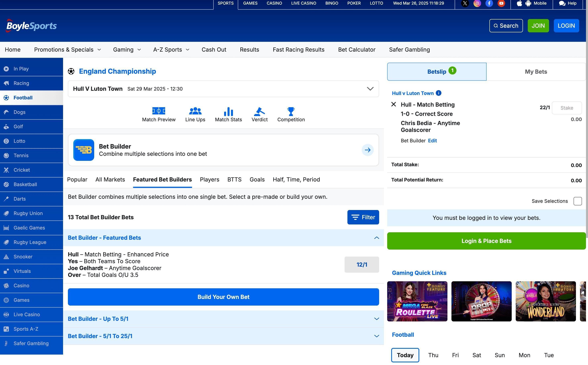
Task: Open Darts in the sidebar
Action: pos(31,199)
